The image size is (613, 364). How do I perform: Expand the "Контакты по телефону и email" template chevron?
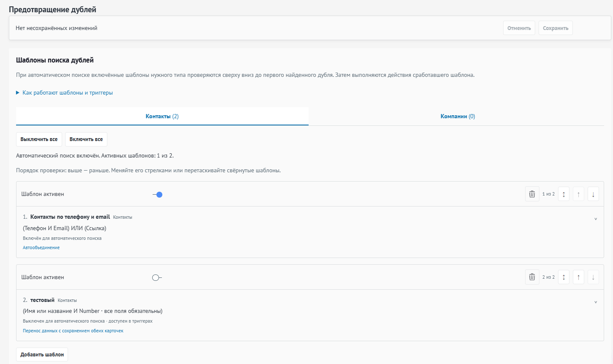pos(596,219)
